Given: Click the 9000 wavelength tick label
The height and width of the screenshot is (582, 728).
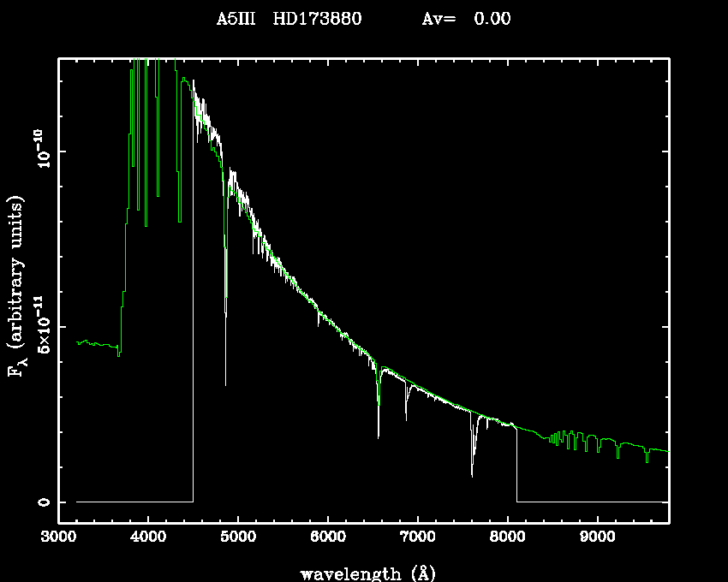Looking at the screenshot, I should pos(597,539).
